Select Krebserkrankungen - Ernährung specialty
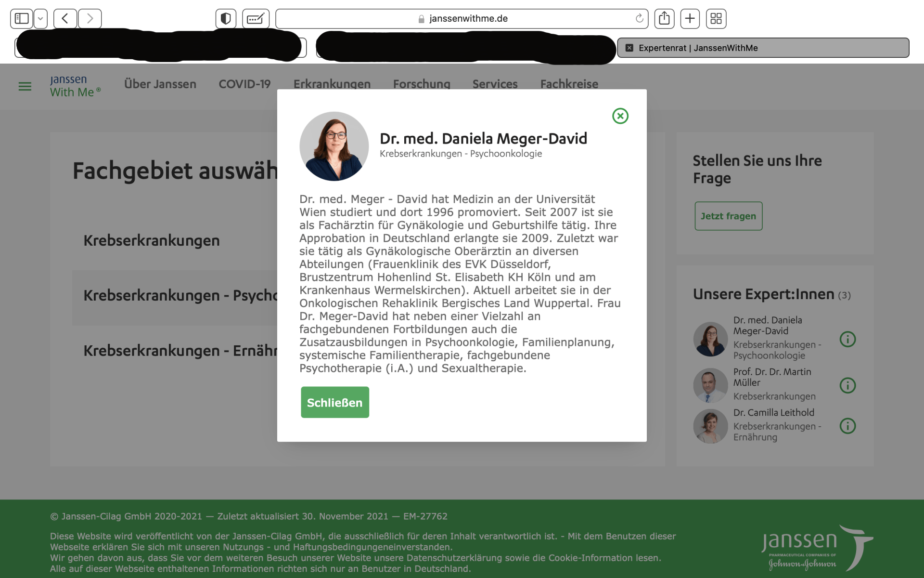Viewport: 924px width, 578px height. tap(180, 351)
